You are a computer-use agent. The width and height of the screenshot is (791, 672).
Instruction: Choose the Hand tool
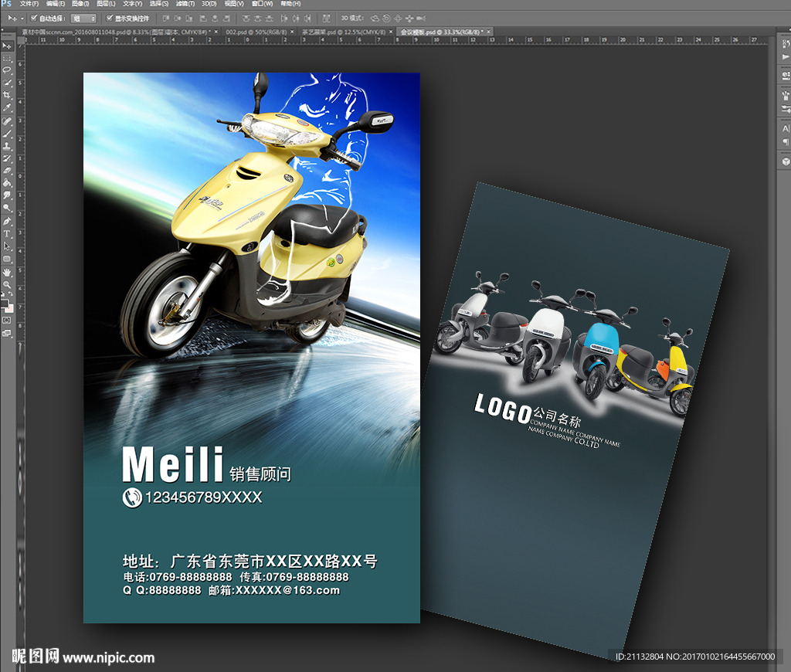pyautogui.click(x=7, y=272)
